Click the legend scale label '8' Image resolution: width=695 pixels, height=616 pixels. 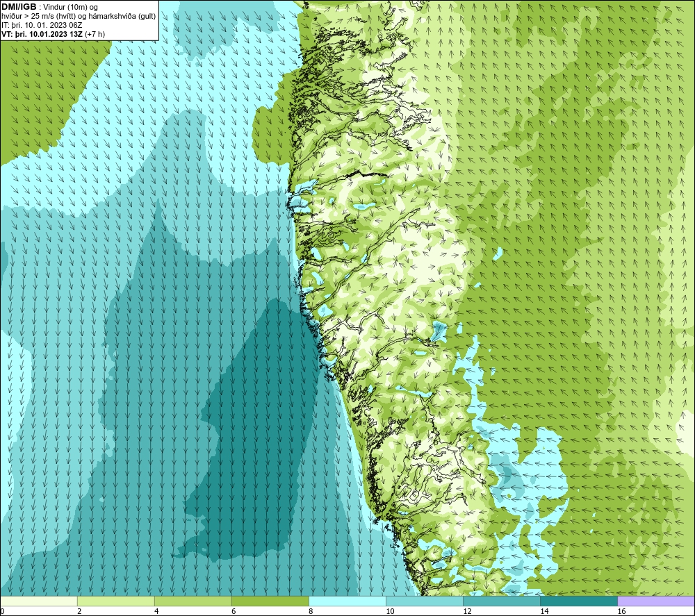[x=311, y=611]
